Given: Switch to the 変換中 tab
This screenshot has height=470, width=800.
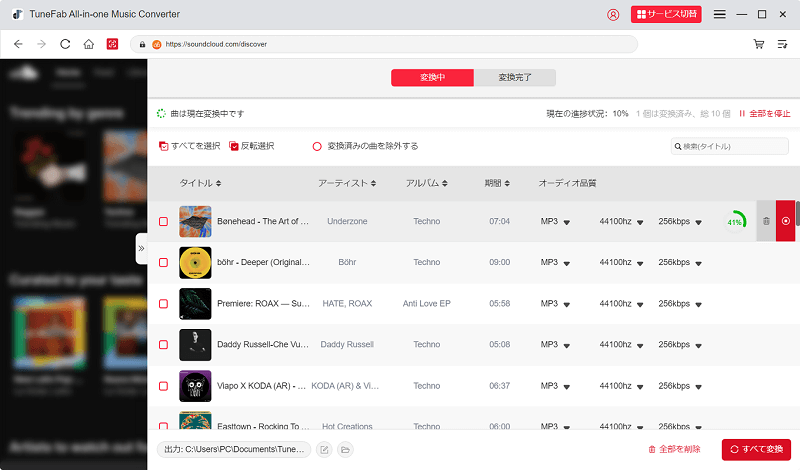Looking at the screenshot, I should (433, 78).
